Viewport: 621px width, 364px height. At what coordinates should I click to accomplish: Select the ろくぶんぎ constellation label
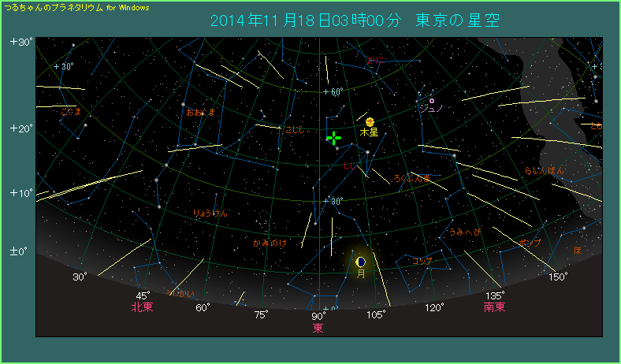411,179
